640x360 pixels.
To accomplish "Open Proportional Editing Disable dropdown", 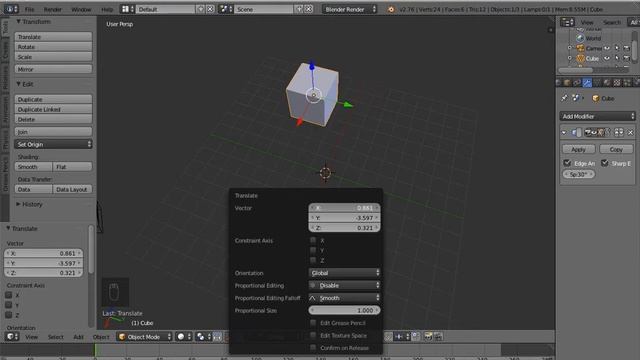I will click(x=344, y=285).
